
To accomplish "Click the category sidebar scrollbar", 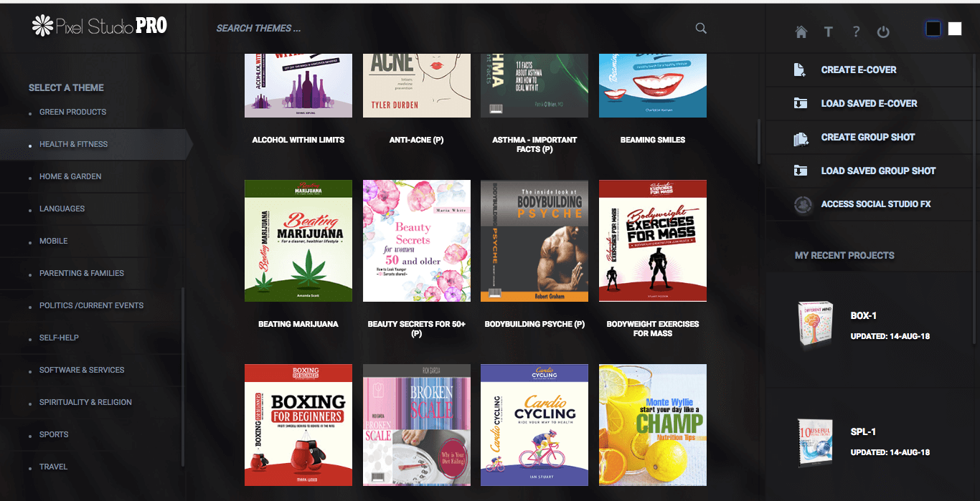I will [x=183, y=376].
